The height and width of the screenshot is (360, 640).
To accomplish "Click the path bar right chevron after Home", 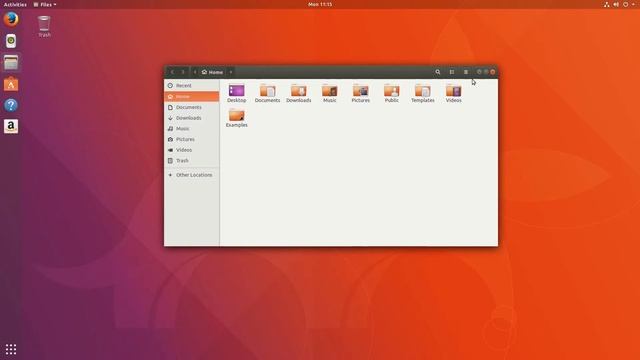I will click(x=231, y=72).
